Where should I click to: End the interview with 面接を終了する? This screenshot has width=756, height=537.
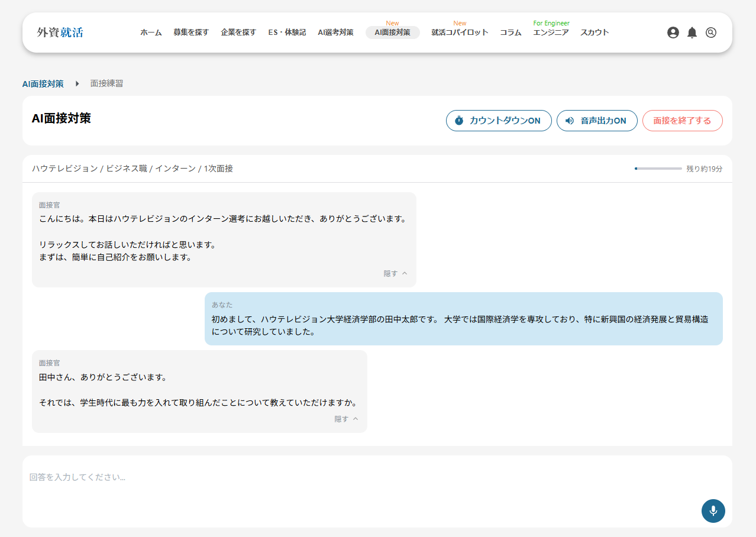(682, 121)
